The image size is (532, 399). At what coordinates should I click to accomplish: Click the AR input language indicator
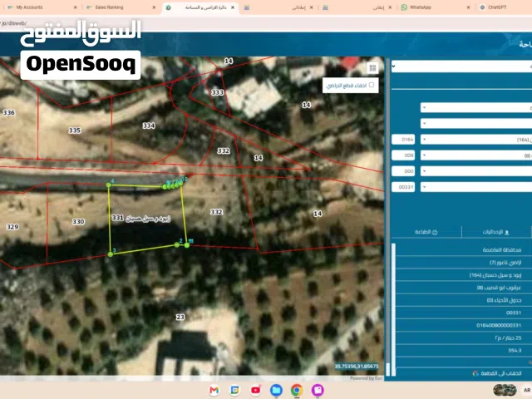coord(527,390)
